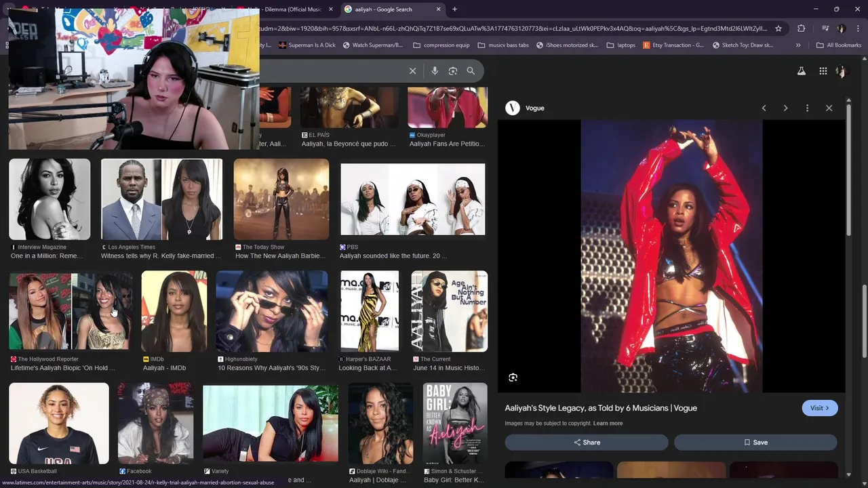Open the Google apps grid

(823, 71)
